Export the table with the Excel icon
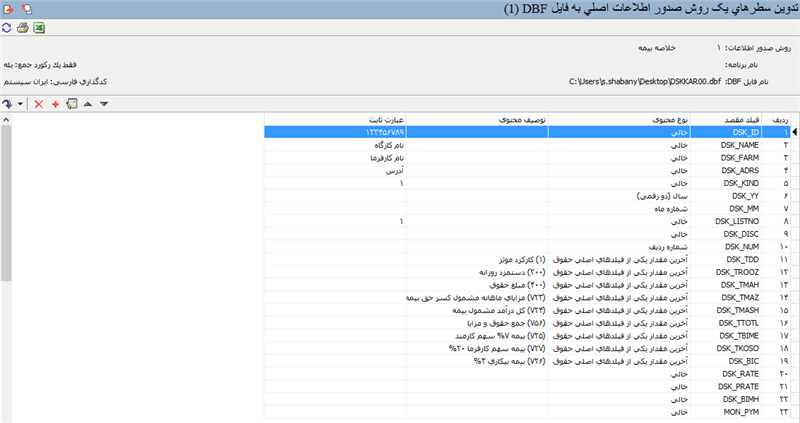This screenshot has width=800, height=423. pyautogui.click(x=37, y=27)
